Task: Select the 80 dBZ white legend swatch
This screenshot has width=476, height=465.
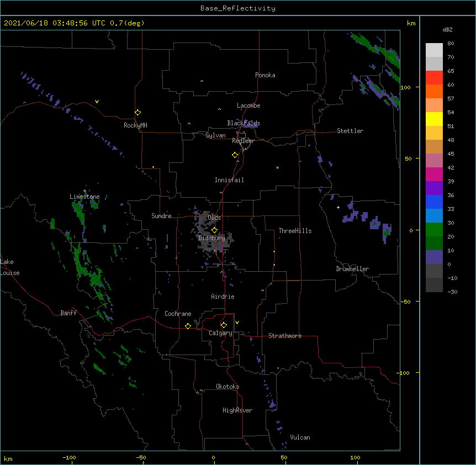Action: [434, 50]
